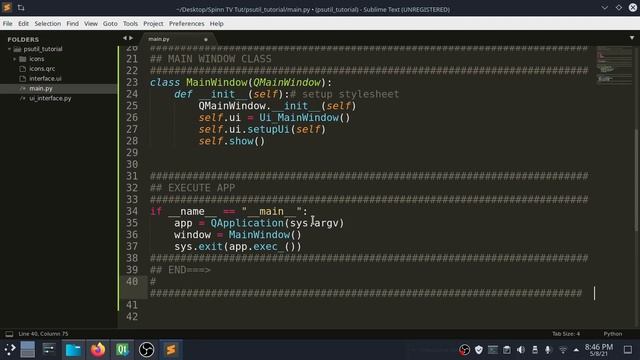The height and width of the screenshot is (360, 640).
Task: Click the pin window icon in the title bar
Action: click(21, 8)
